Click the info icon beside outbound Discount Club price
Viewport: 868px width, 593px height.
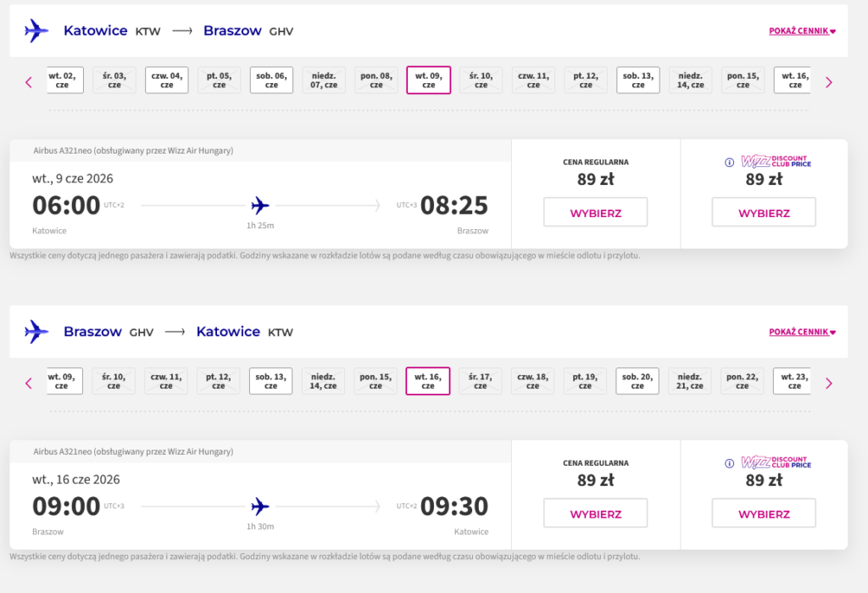coord(729,163)
